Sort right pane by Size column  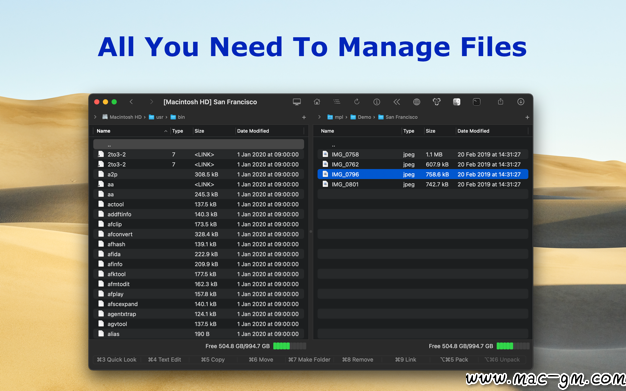tap(439, 131)
